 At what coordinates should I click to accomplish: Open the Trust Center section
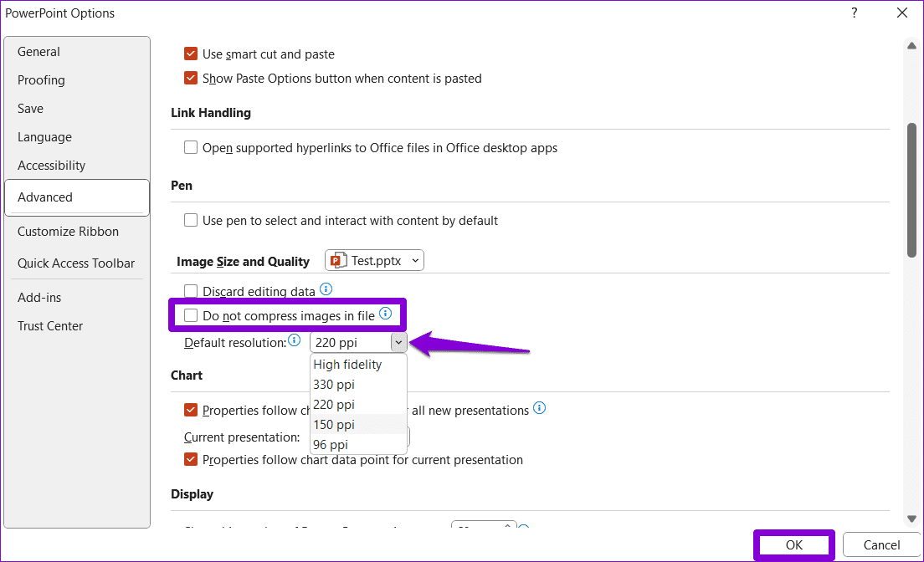[50, 326]
